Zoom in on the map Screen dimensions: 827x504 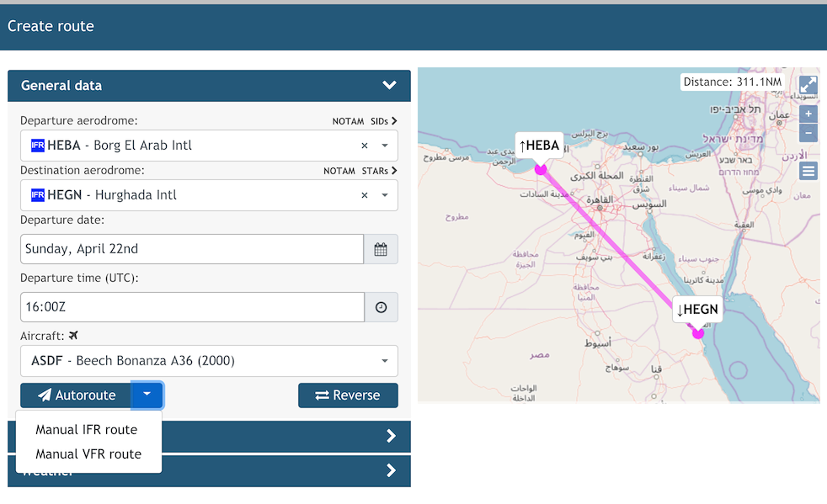[808, 114]
